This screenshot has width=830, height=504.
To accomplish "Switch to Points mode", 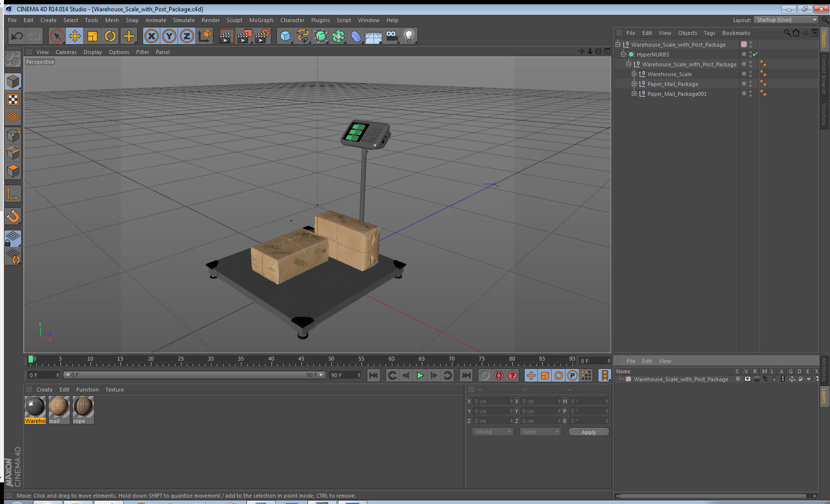I will pos(13,136).
